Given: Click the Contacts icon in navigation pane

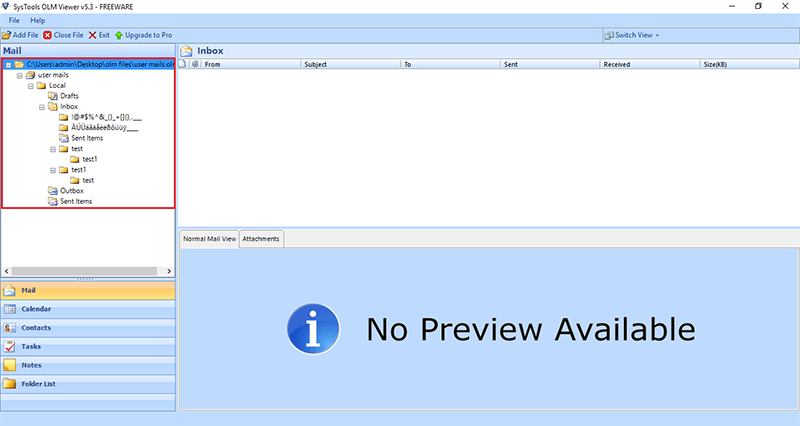Looking at the screenshot, I should (x=10, y=328).
